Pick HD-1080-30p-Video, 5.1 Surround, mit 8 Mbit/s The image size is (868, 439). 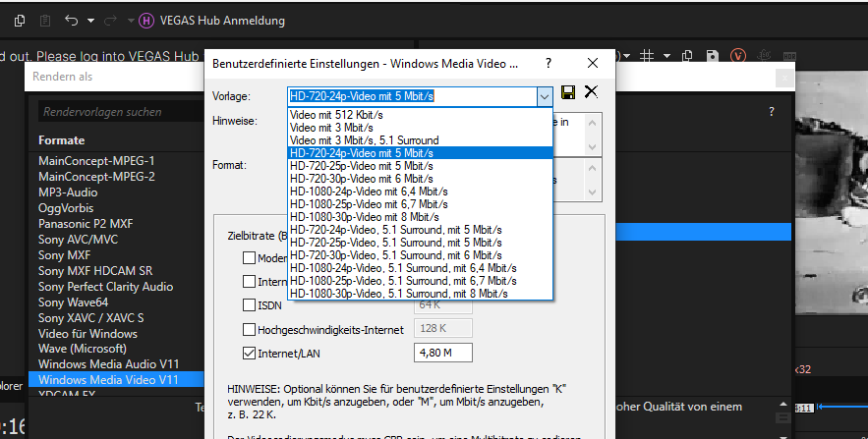(420, 293)
